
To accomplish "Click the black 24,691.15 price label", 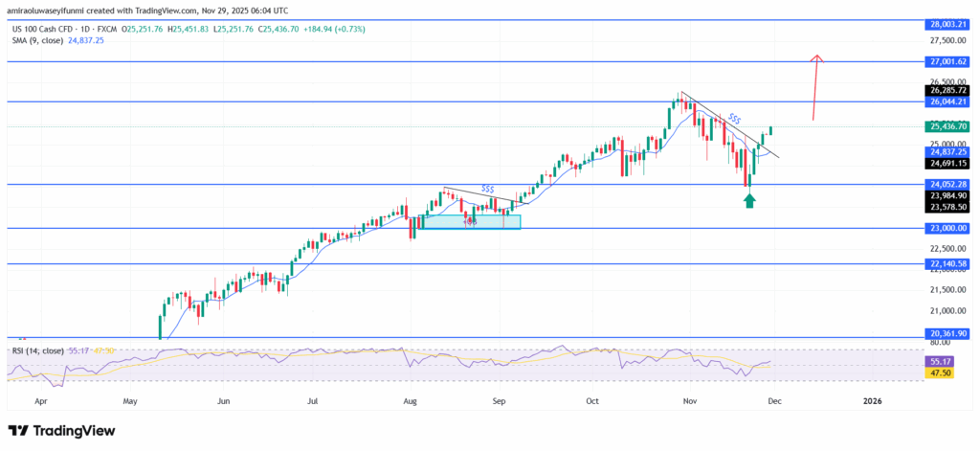I will pyautogui.click(x=946, y=162).
